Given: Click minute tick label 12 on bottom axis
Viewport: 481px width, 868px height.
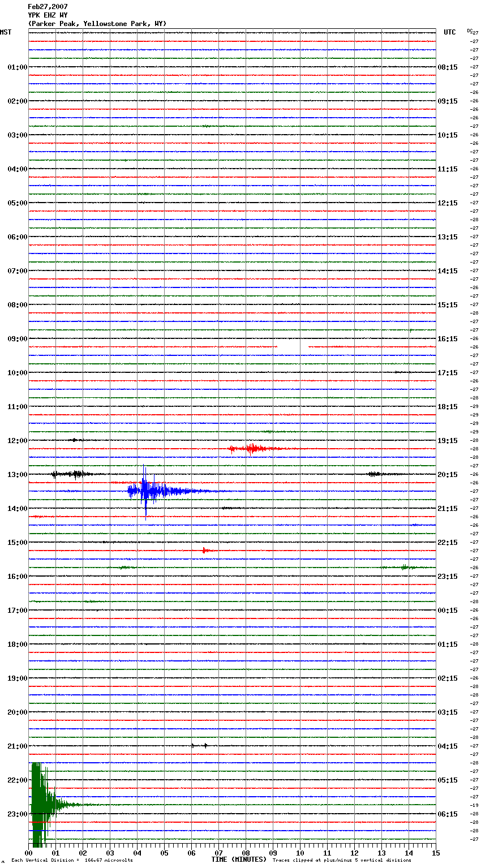Looking at the screenshot, I should click(354, 853).
